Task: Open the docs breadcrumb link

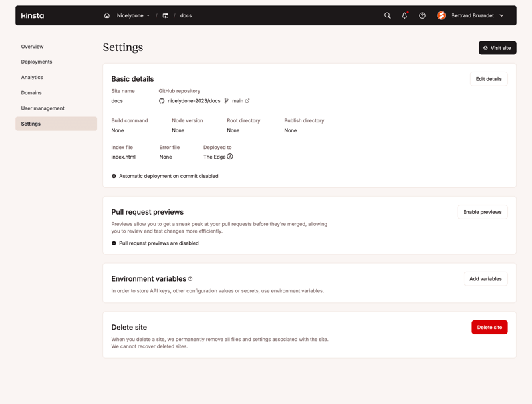Action: point(186,15)
